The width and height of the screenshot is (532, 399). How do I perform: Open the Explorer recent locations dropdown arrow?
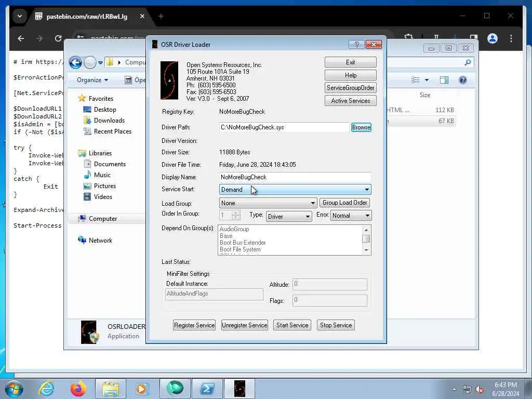coord(100,62)
